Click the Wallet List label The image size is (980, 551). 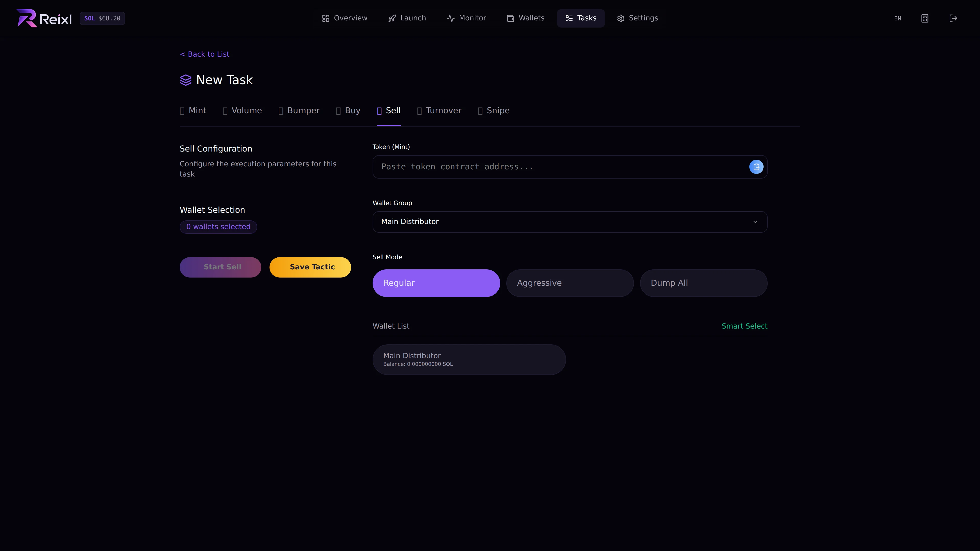tap(391, 326)
